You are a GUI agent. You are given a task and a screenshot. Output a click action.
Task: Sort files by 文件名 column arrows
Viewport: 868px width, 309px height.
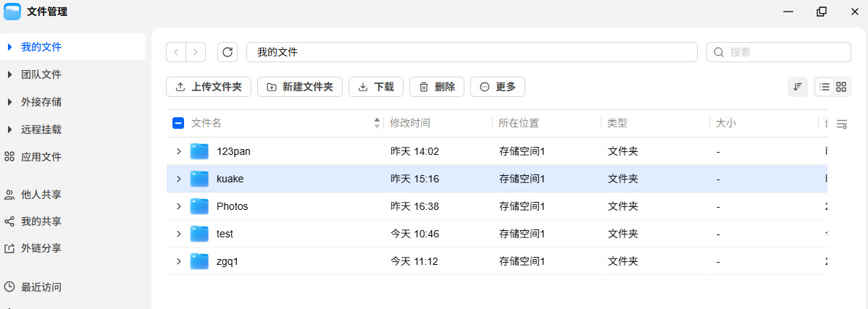[377, 123]
